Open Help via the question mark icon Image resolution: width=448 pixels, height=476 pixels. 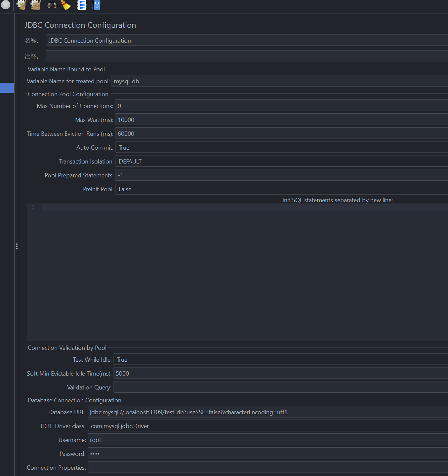click(x=97, y=5)
